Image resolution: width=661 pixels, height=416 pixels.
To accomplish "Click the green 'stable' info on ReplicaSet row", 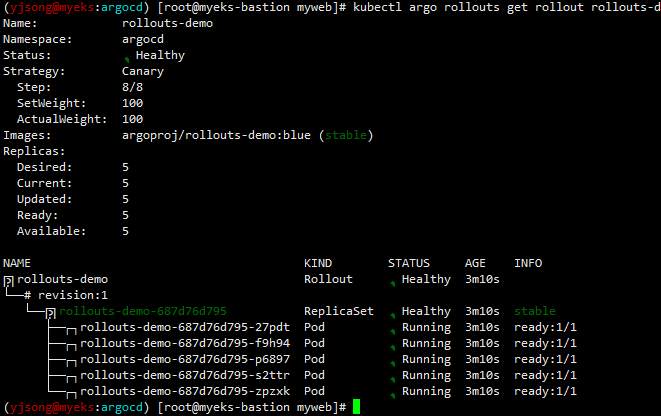I will click(535, 311).
